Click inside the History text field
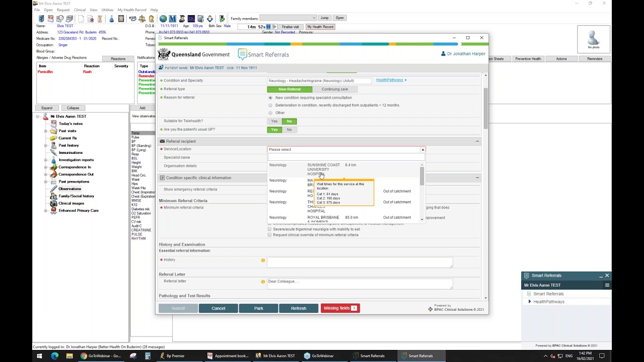The height and width of the screenshot is (362, 644). [360, 262]
